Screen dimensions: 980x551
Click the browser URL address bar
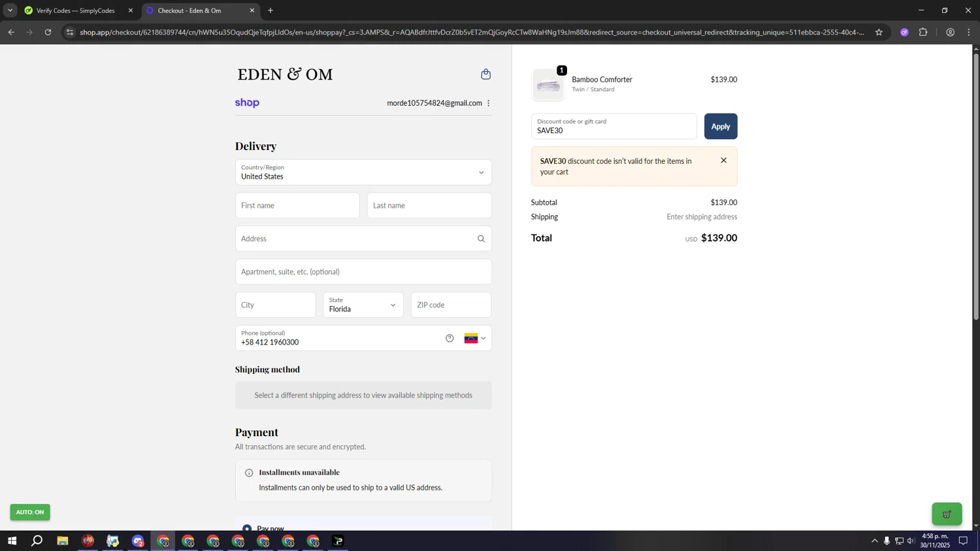tap(470, 32)
